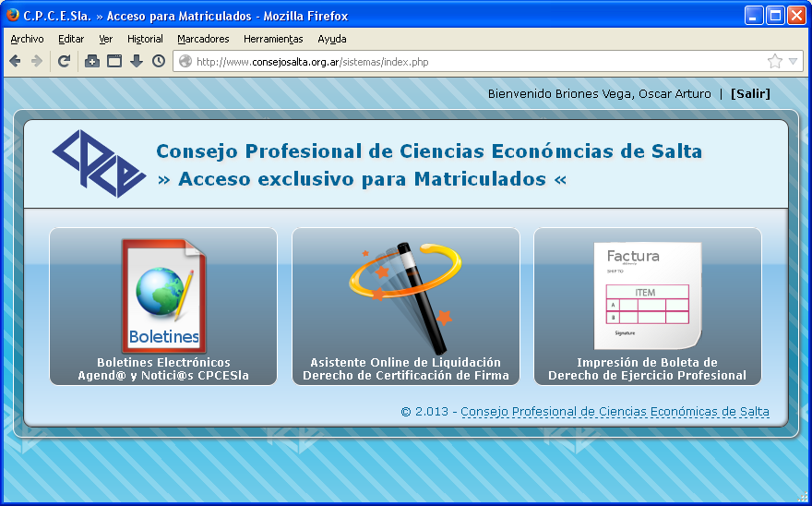
Task: Click the welcome text Bienvenido Briones Vega
Action: pos(599,94)
